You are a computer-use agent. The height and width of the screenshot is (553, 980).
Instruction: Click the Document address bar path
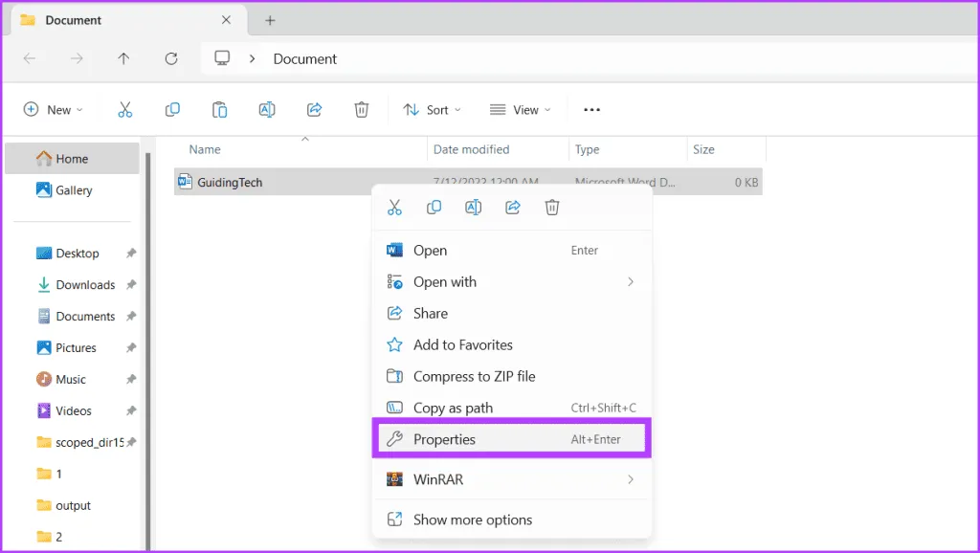[305, 59]
